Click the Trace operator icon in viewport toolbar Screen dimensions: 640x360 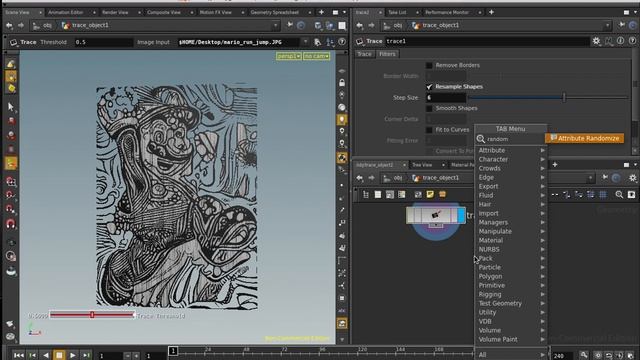tap(13, 42)
